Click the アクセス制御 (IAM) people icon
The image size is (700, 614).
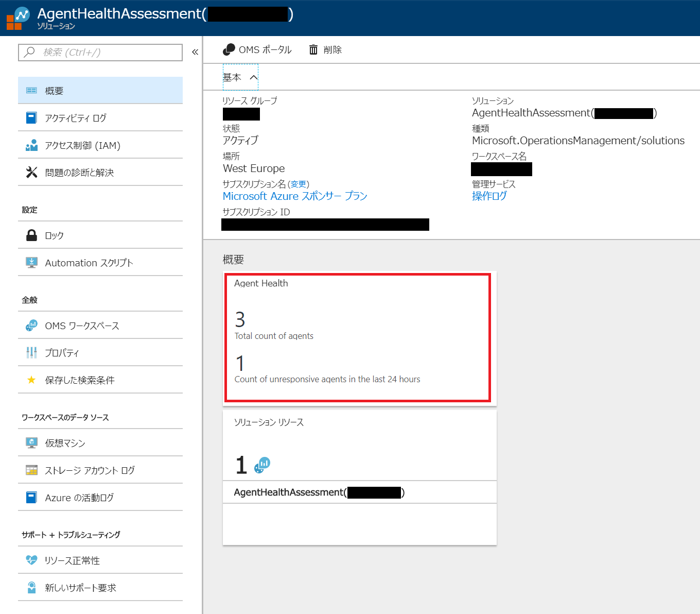pyautogui.click(x=31, y=145)
